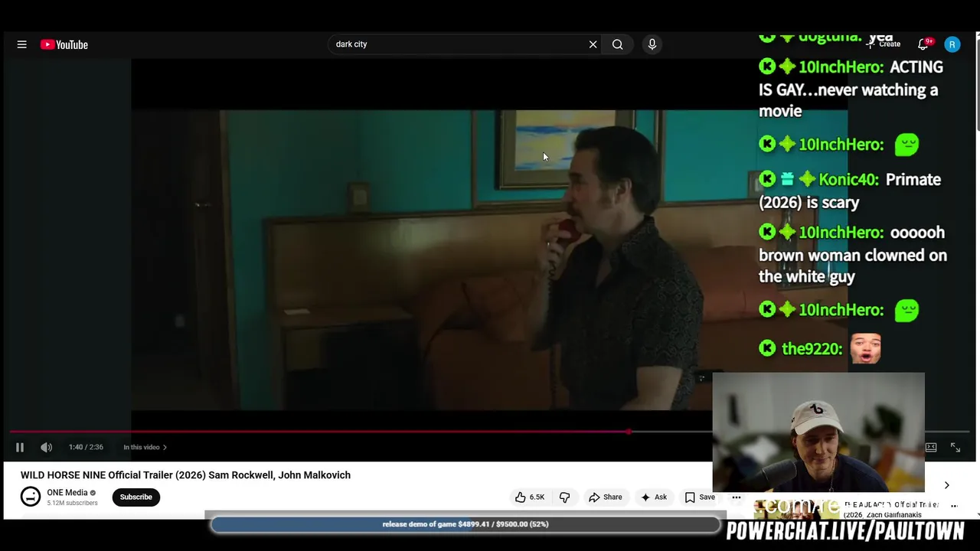Viewport: 980px width, 551px height.
Task: Pause the trailer playback
Action: pyautogui.click(x=20, y=447)
